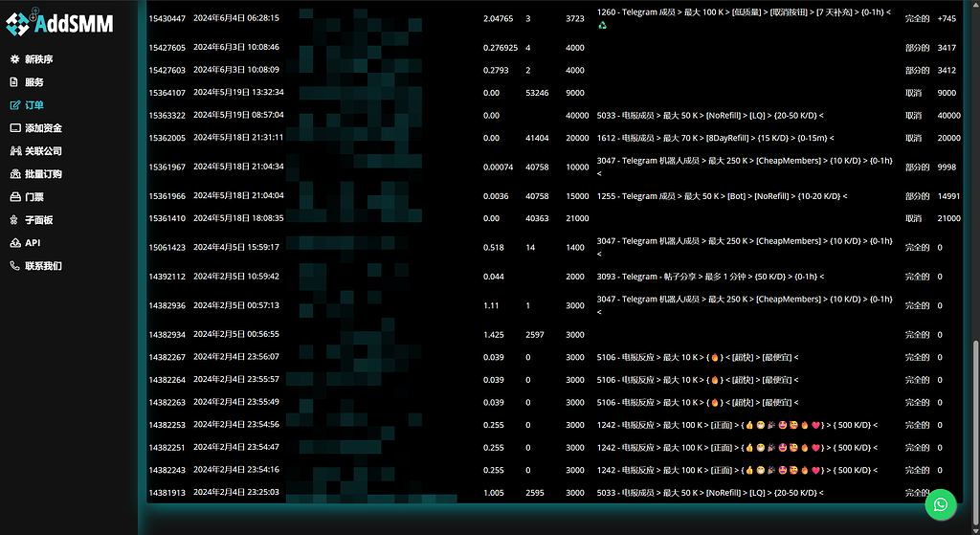
Task: Click the charge value 2.04765
Action: pos(498,19)
